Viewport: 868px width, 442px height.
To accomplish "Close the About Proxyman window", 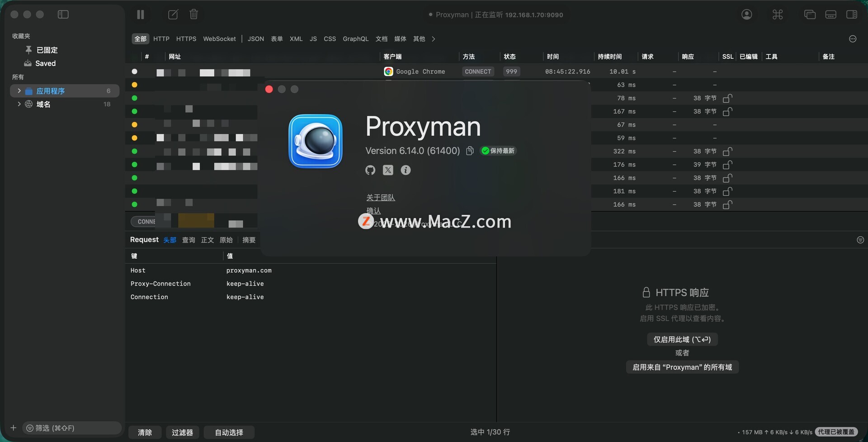I will point(269,89).
